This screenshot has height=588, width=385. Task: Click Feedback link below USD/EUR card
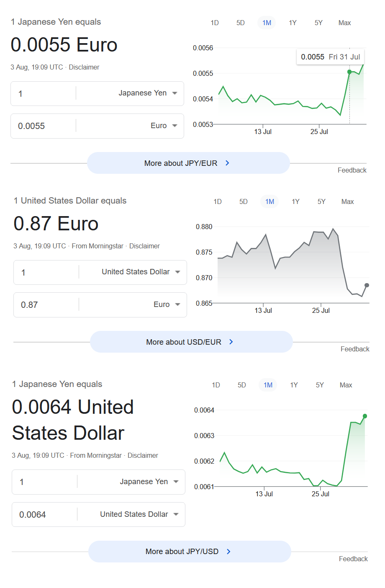click(355, 349)
